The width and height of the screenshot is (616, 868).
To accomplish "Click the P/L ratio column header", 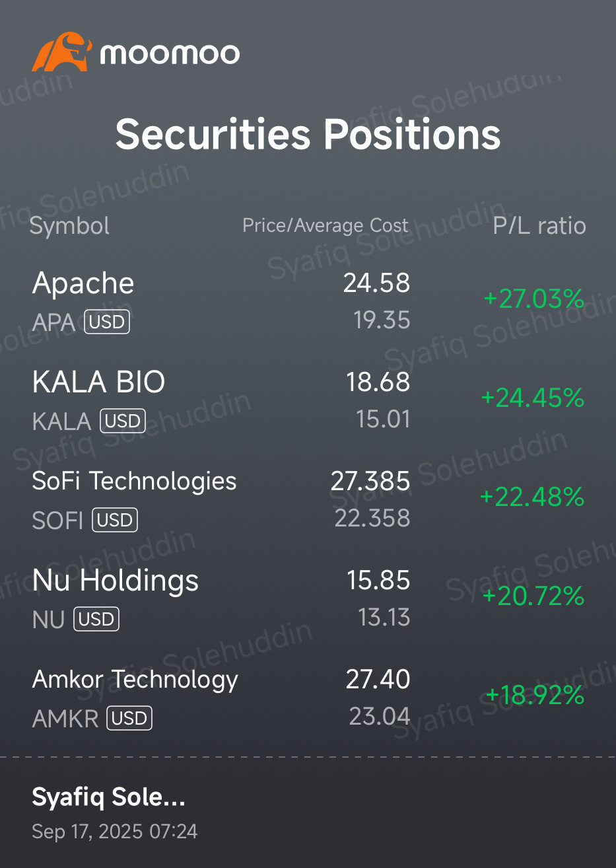I will point(539,225).
